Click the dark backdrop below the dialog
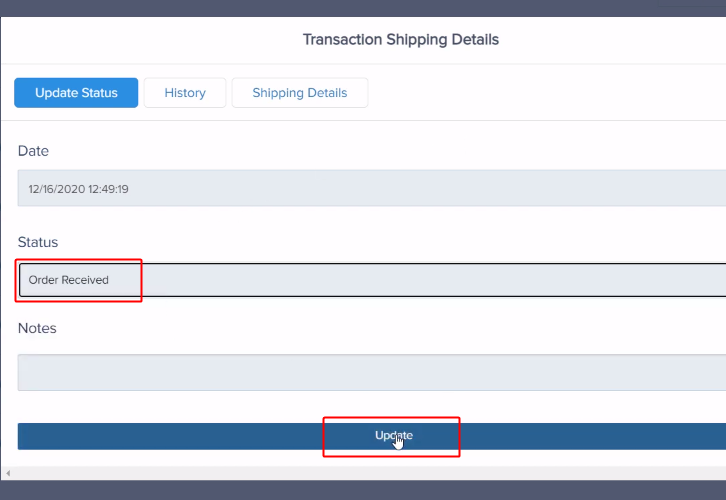 tap(363, 490)
